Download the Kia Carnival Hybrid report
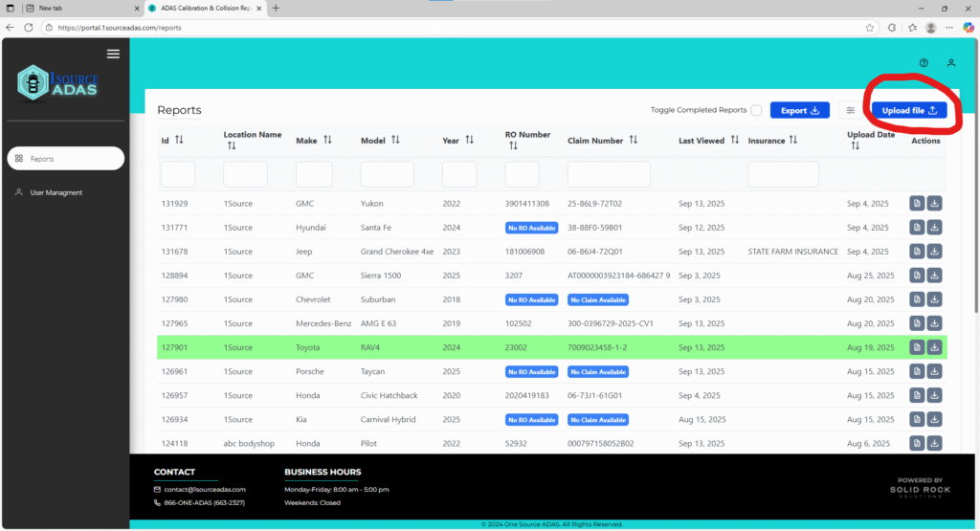Image resolution: width=980 pixels, height=531 pixels. pyautogui.click(x=934, y=419)
